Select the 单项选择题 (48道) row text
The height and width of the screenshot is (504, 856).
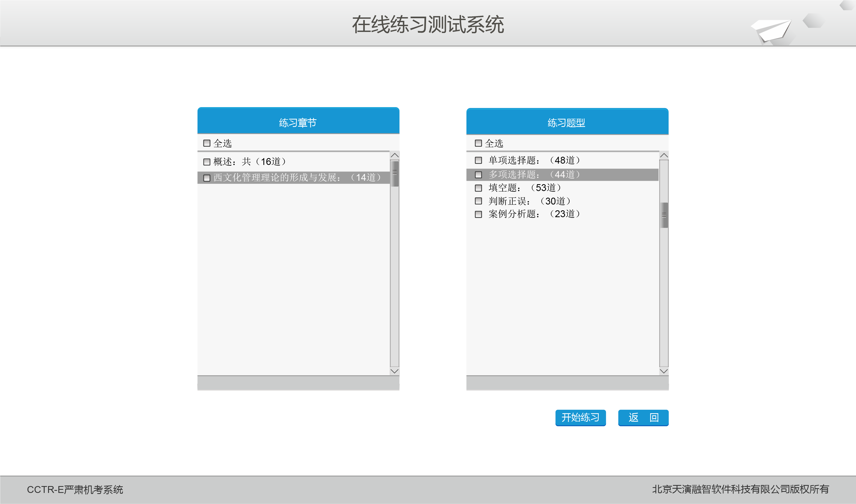(x=534, y=160)
